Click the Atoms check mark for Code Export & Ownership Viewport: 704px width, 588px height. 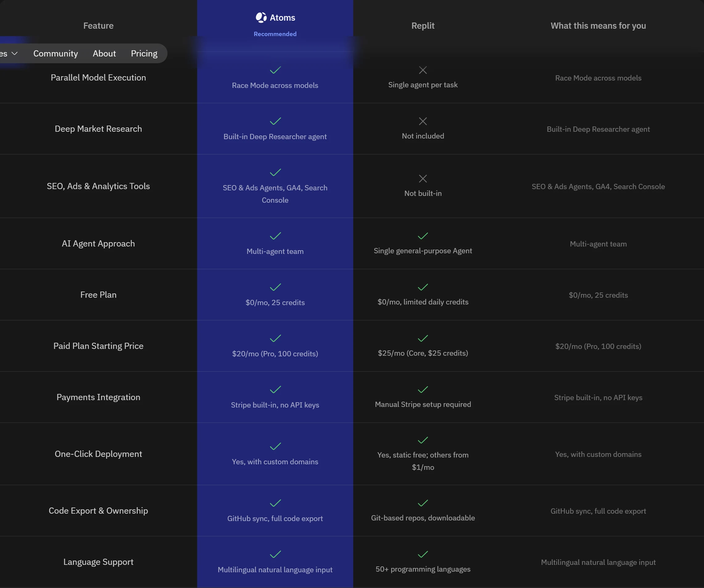[275, 503]
